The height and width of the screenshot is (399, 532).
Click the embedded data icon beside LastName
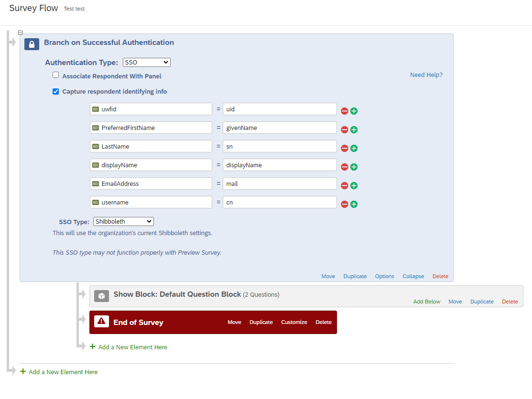(96, 147)
